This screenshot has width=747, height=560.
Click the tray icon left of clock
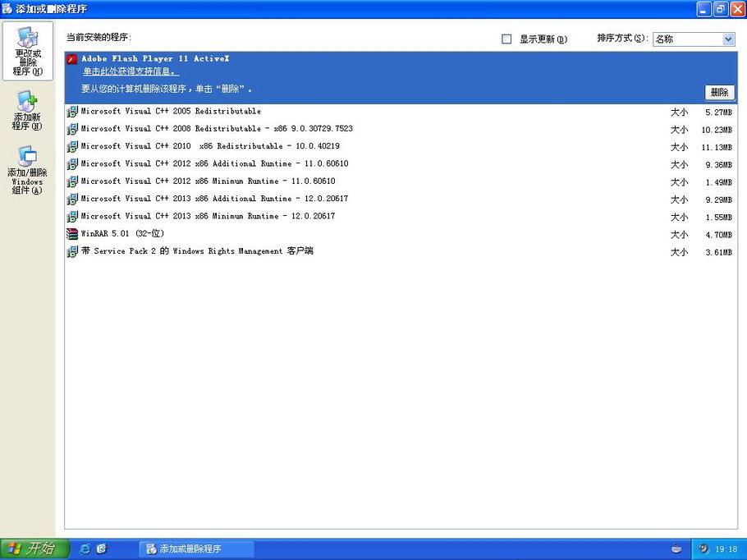[703, 549]
